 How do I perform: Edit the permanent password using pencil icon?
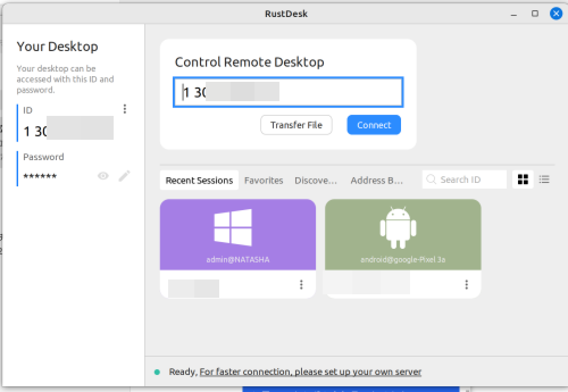pyautogui.click(x=124, y=176)
